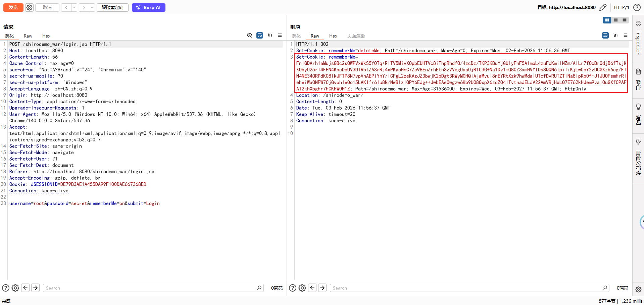644x305 pixels.
Task: Toggle \n line break display in response
Action: click(x=615, y=35)
